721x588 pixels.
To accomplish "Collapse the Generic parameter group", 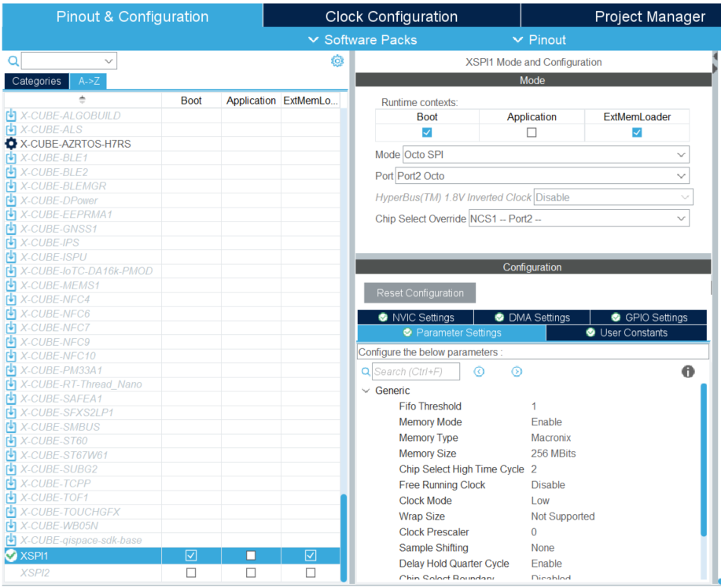I will (x=366, y=391).
